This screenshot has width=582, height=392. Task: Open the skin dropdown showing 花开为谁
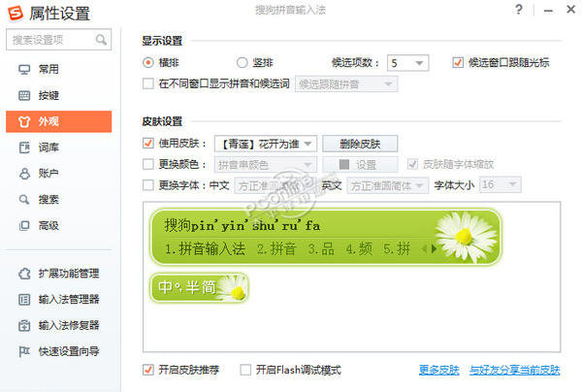(266, 144)
